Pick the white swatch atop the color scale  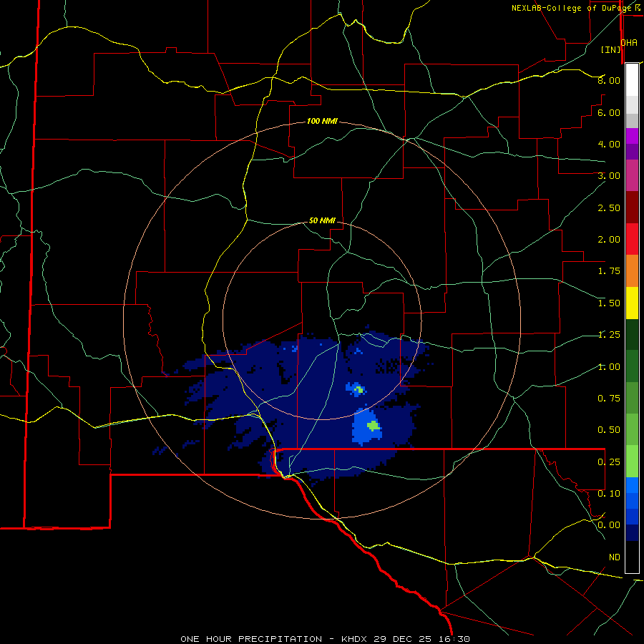pos(632,80)
